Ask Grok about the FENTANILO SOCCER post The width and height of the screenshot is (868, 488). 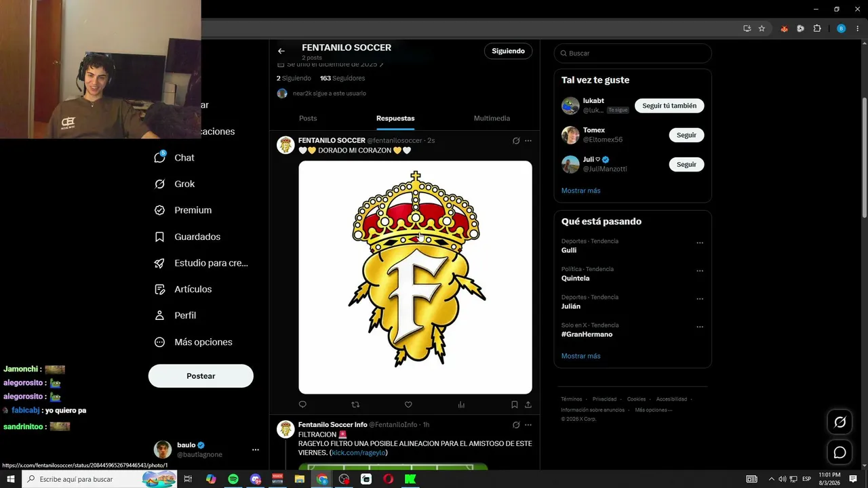[516, 141]
